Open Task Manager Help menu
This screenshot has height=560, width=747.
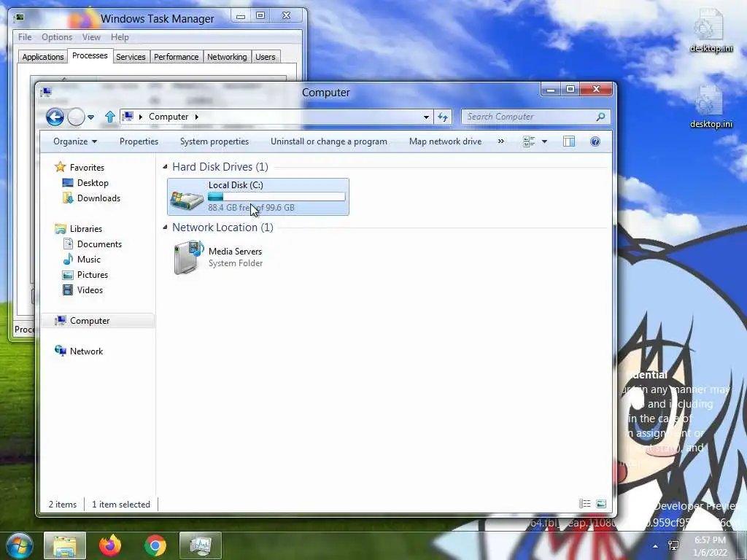click(120, 37)
